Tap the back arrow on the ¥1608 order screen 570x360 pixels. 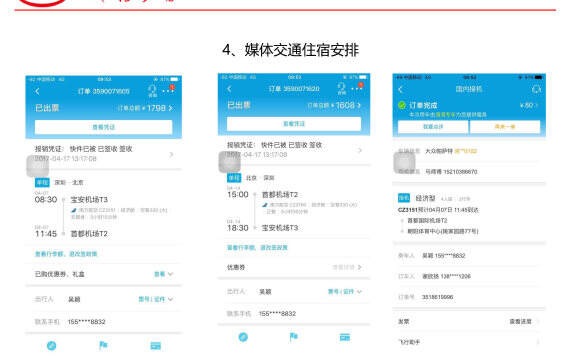click(229, 89)
